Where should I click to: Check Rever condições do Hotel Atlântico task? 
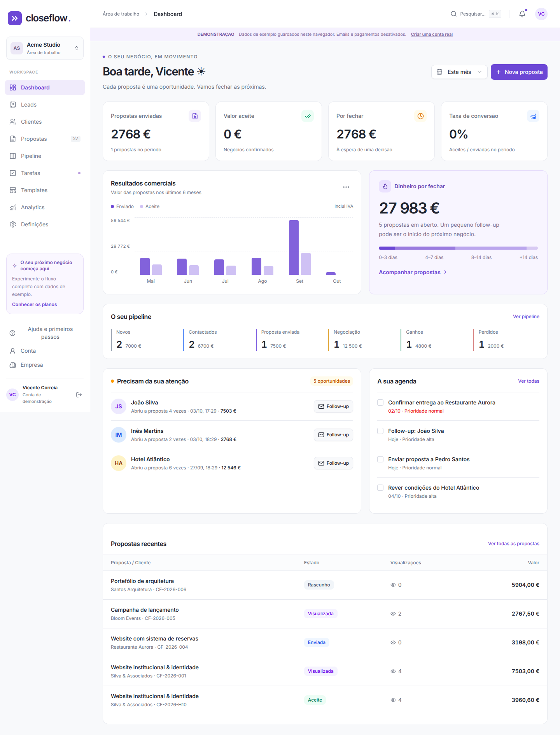[x=380, y=488]
